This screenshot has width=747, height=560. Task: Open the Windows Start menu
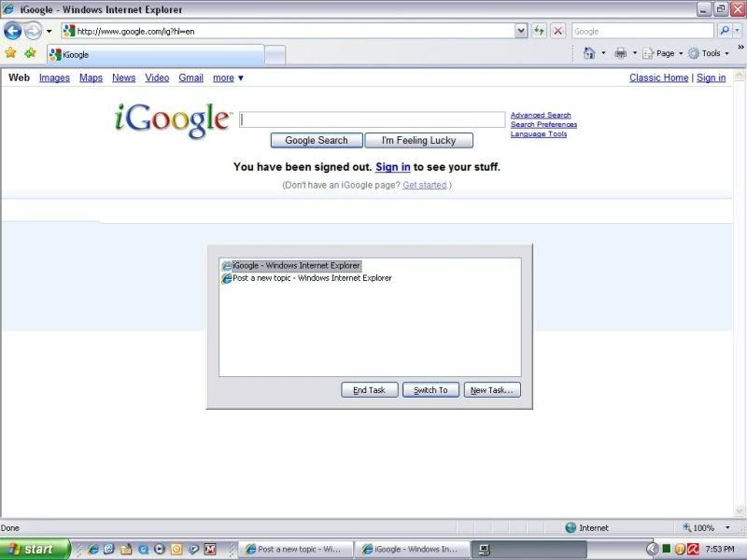(x=35, y=550)
